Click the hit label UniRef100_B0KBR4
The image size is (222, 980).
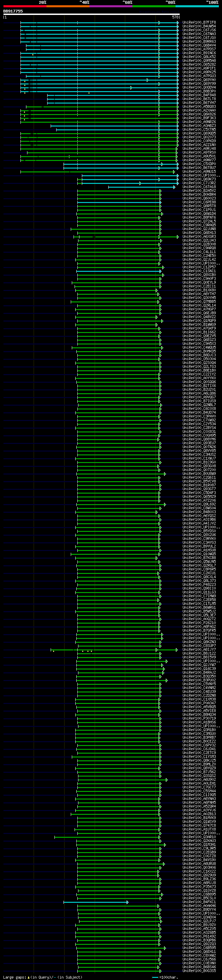point(199,194)
